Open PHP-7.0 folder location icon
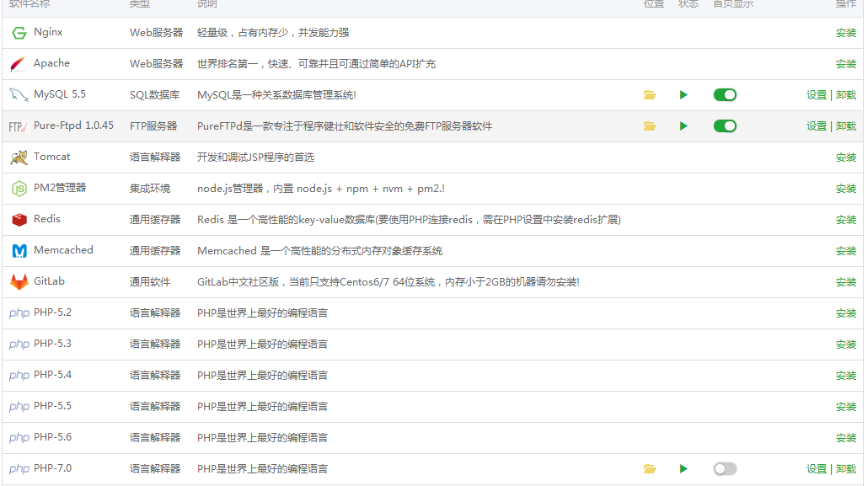Image resolution: width=868 pixels, height=486 pixels. 650,469
